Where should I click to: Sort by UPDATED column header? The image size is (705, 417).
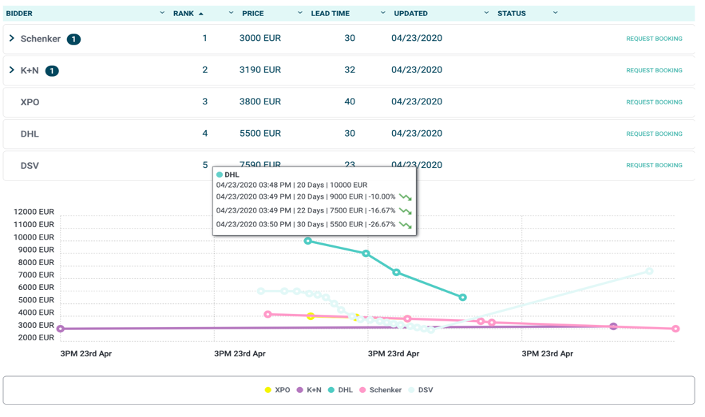pyautogui.click(x=411, y=13)
